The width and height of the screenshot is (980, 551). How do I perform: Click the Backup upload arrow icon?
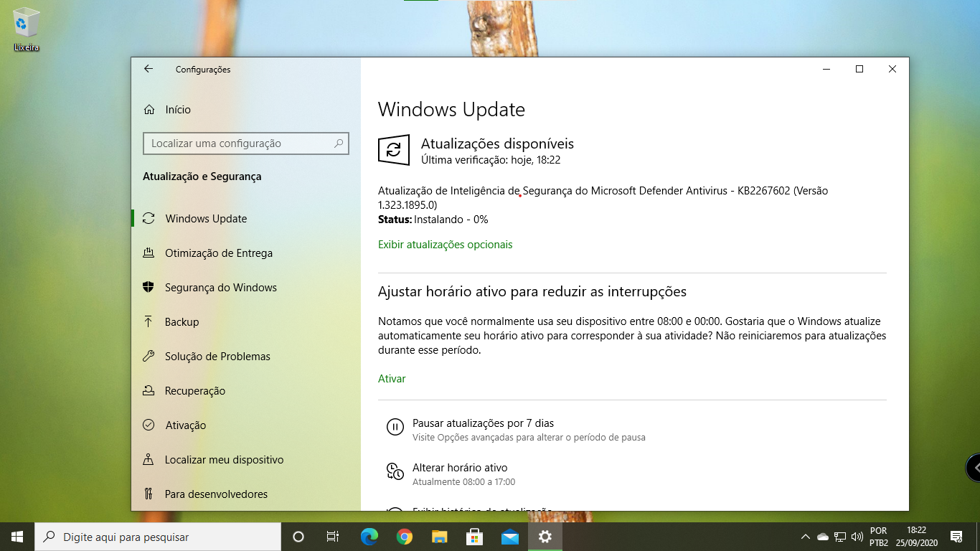click(x=149, y=322)
